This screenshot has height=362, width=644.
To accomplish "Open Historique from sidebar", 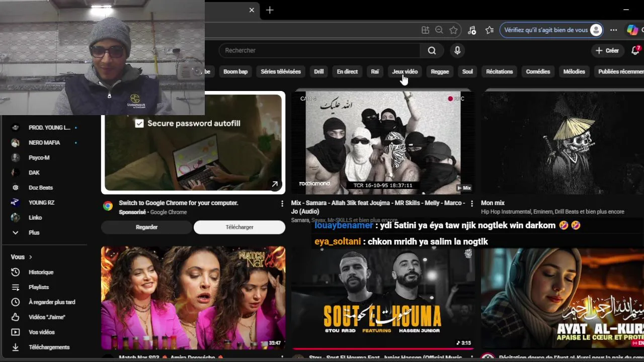I will click(44, 272).
